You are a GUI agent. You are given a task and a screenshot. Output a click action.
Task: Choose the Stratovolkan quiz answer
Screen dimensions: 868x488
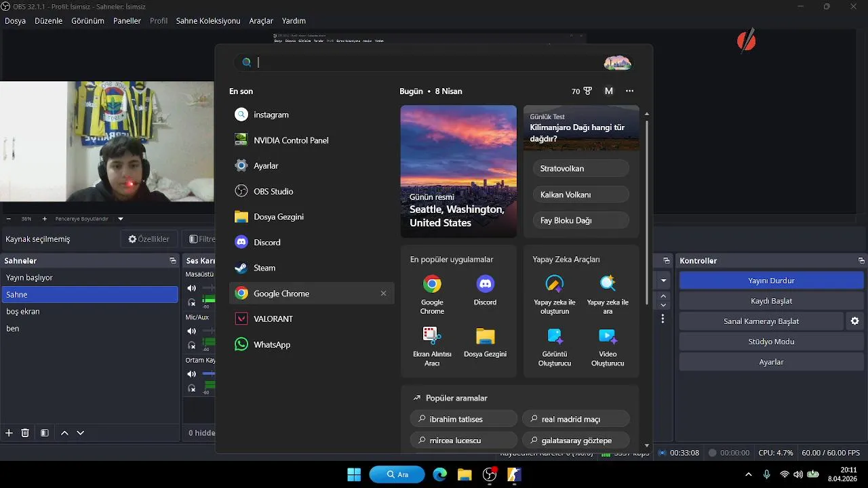[x=581, y=168]
